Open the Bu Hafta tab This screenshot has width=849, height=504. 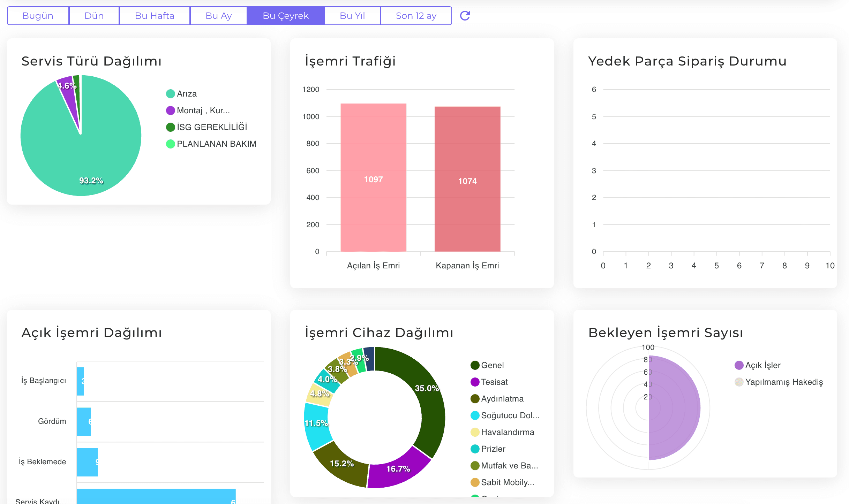pos(155,16)
